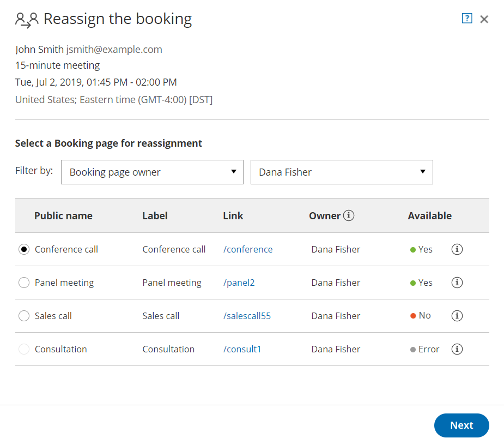Viewport: 504px width, 444px height.
Task: Expand the Dana Fisher owner dropdown
Action: click(342, 172)
